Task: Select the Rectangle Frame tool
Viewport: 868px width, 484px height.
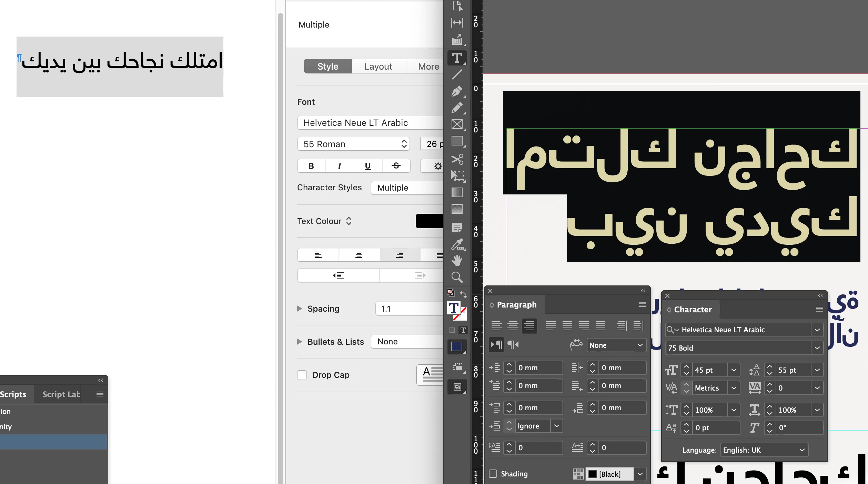Action: [457, 124]
